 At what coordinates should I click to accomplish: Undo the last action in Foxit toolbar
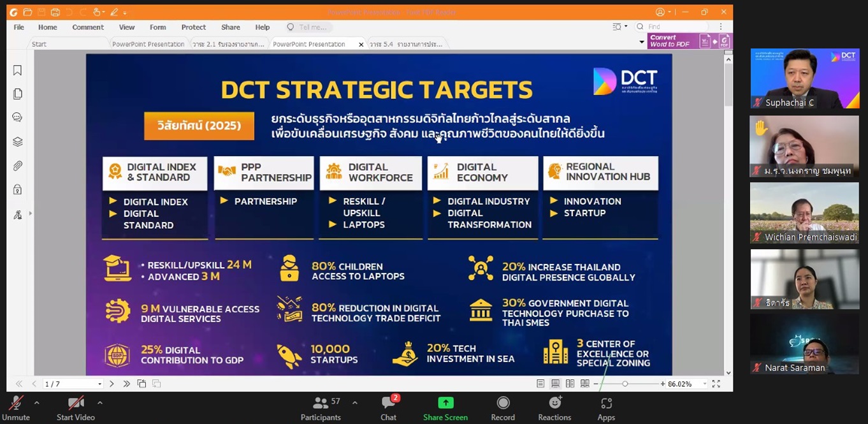click(69, 12)
